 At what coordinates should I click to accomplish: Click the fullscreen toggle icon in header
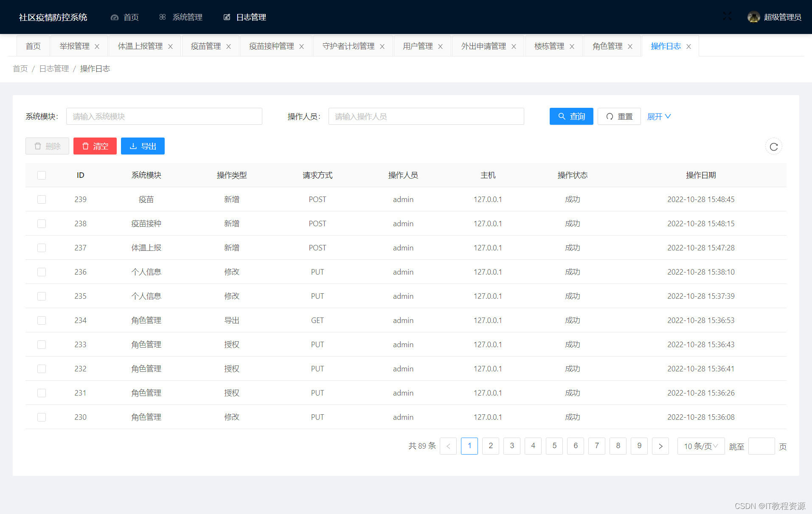pos(727,17)
